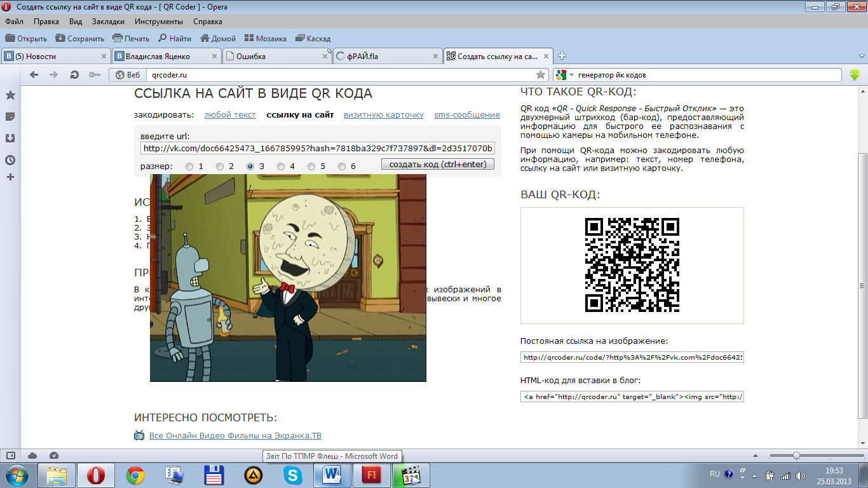The image size is (868, 488).
Task: Reload the page with the refresh icon
Action: pyautogui.click(x=74, y=75)
